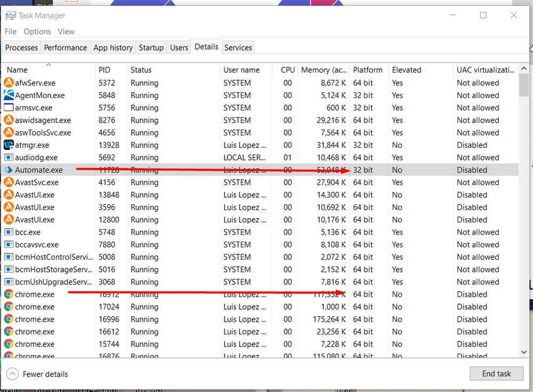Viewport: 533px width, 392px height.
Task: Click the vertical scrollbar thumb
Action: [x=524, y=85]
